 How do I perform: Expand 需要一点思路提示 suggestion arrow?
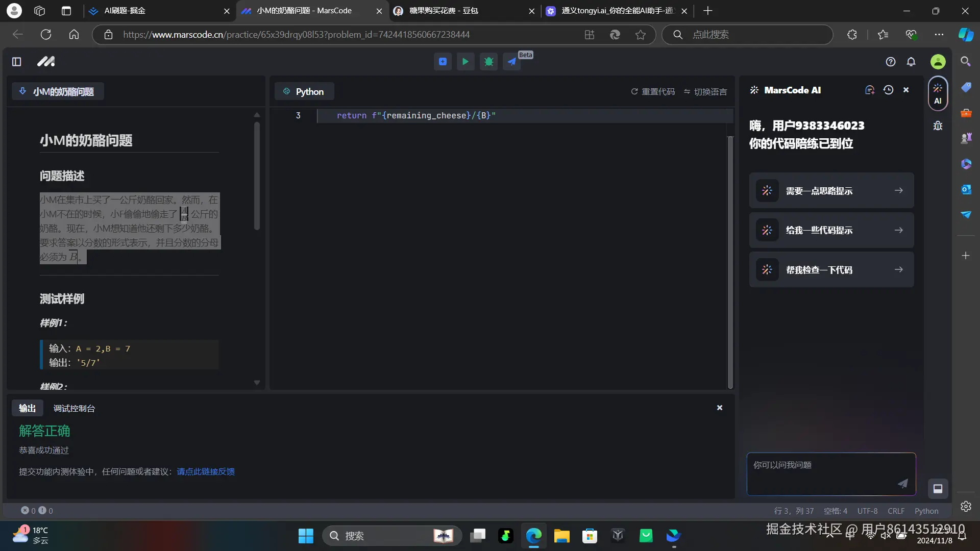[898, 190]
